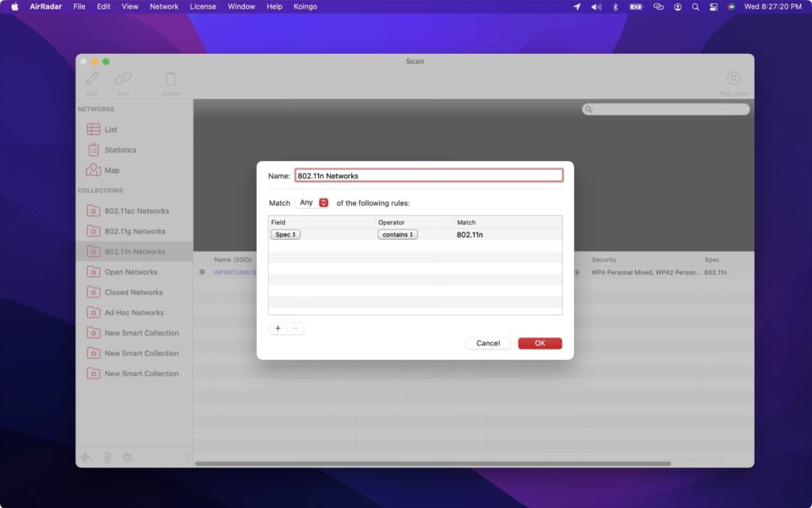Click the Name text field in the dialog
The width and height of the screenshot is (812, 508).
429,175
